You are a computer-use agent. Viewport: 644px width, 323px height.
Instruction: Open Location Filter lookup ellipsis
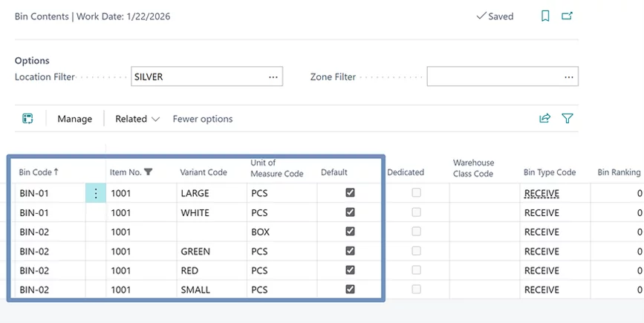[273, 76]
